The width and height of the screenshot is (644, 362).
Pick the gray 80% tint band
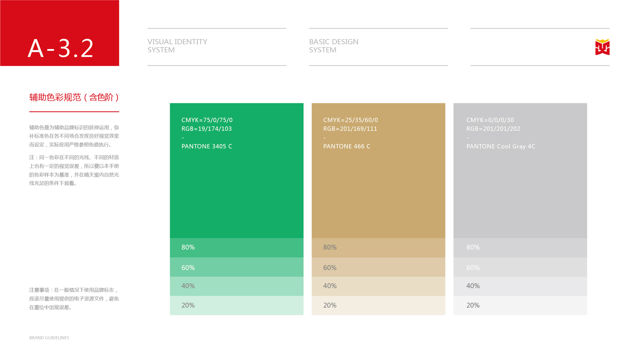click(x=520, y=247)
